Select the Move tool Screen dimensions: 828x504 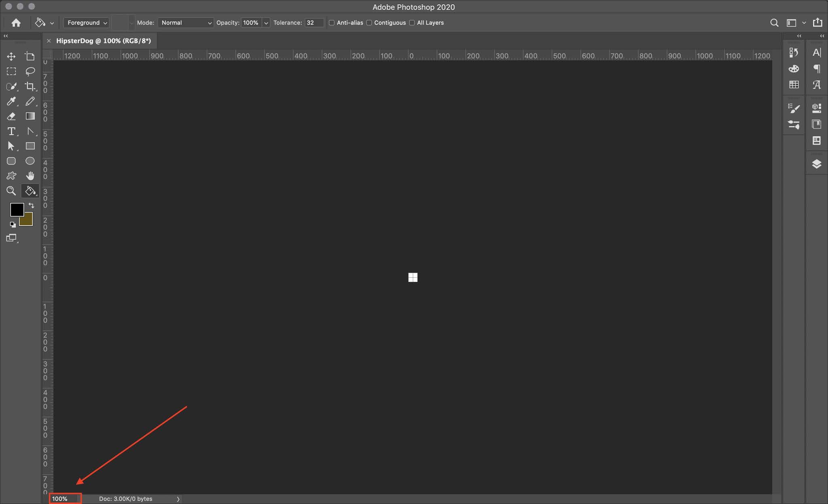(x=11, y=56)
